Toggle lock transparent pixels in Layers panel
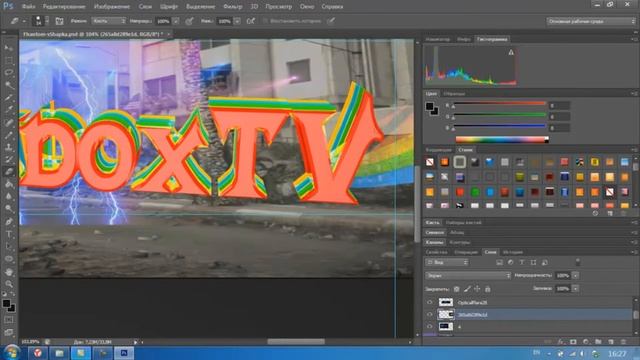Viewport: 640px width, 360px height. 456,289
